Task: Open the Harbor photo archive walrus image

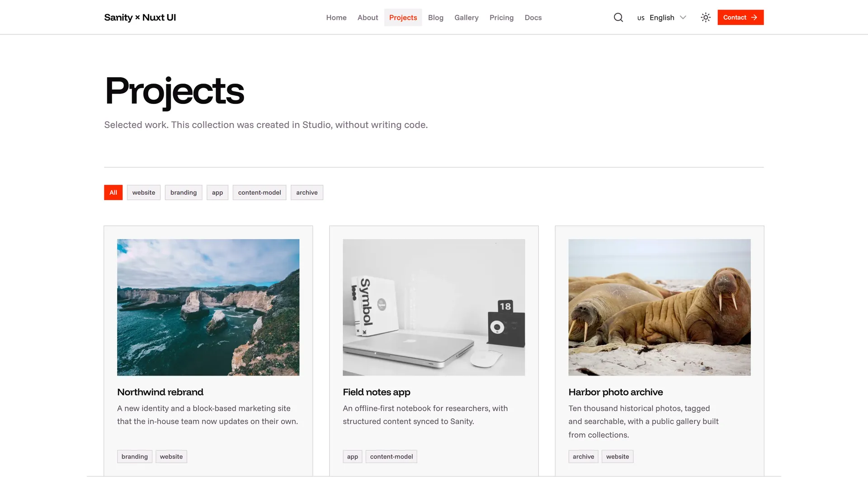Action: [x=660, y=307]
